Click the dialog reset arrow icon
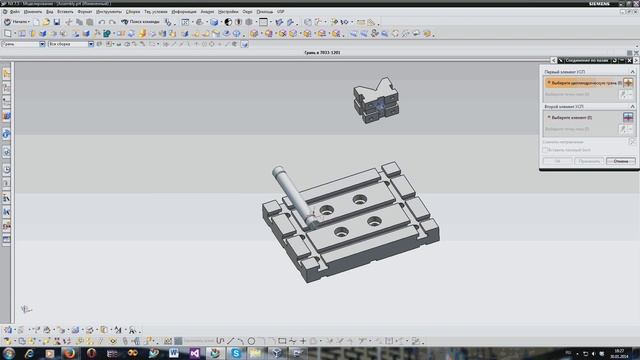This screenshot has width=640, height=360. [615, 60]
